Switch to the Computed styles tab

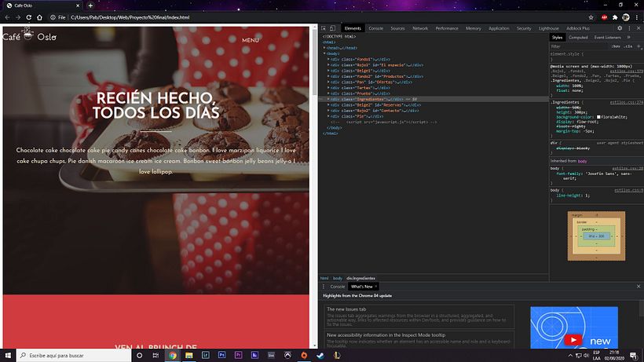pyautogui.click(x=578, y=38)
